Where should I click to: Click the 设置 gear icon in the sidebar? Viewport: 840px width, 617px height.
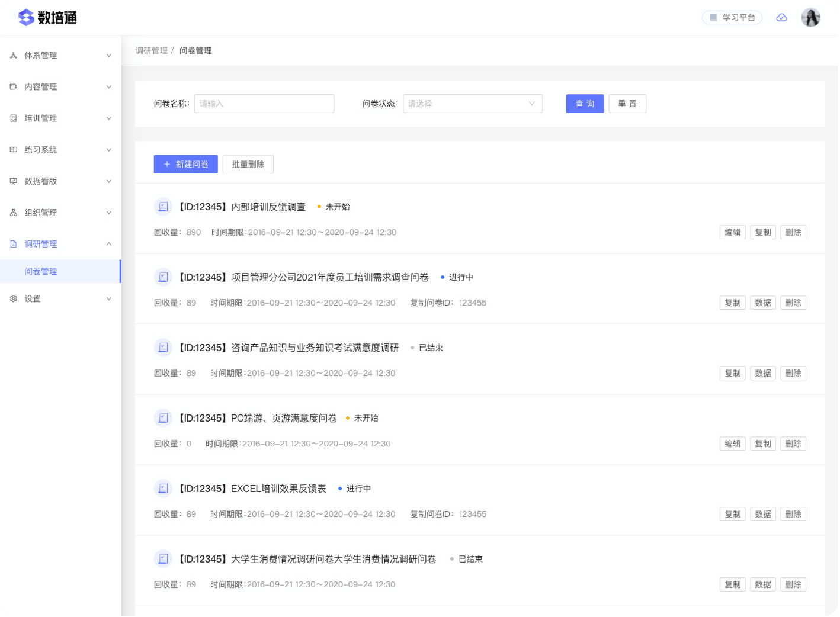(x=14, y=299)
